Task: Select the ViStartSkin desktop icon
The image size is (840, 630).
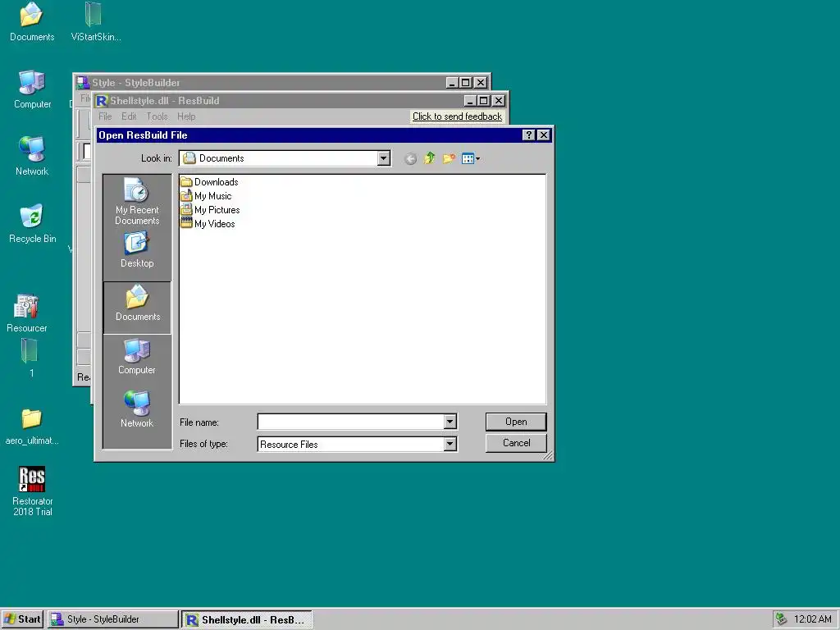Action: (95, 21)
